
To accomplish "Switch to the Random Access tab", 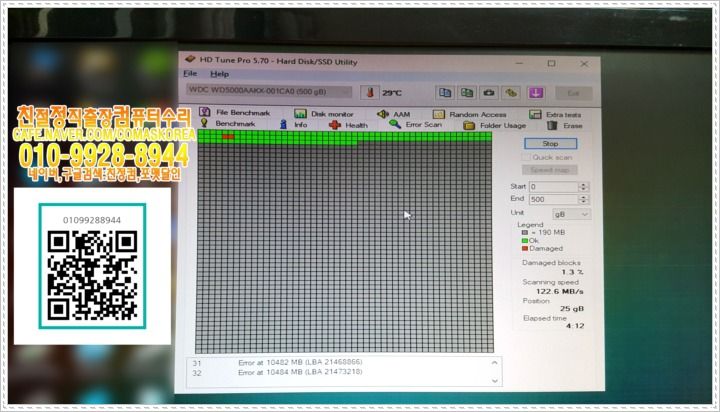I will coord(470,114).
